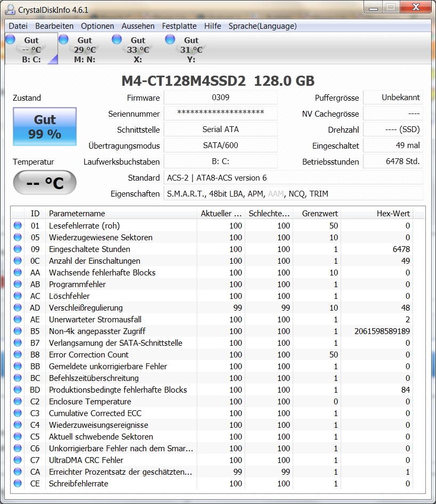436x504 pixels.
Task: Select the B: C: disk tab
Action: click(31, 49)
